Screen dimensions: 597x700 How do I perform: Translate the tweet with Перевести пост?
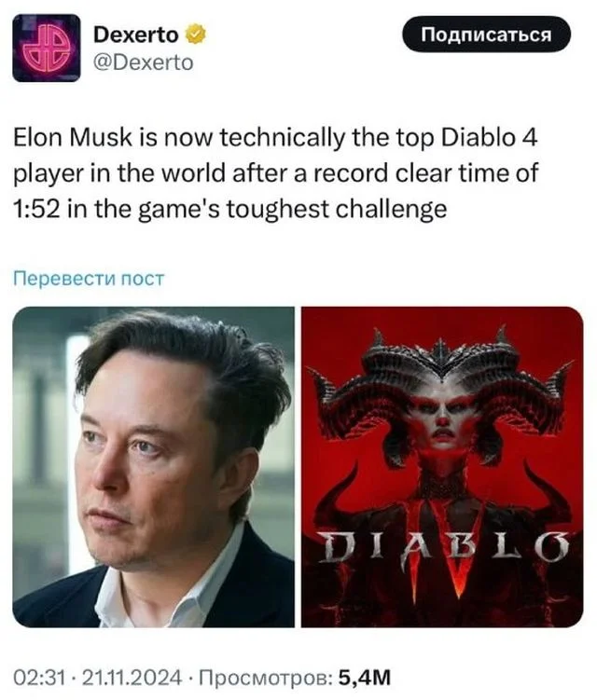coord(89,278)
